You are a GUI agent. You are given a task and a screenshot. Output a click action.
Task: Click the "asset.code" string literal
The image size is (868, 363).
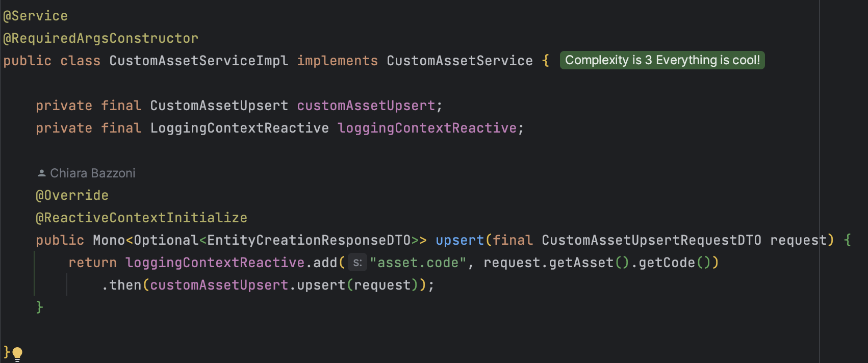point(418,263)
